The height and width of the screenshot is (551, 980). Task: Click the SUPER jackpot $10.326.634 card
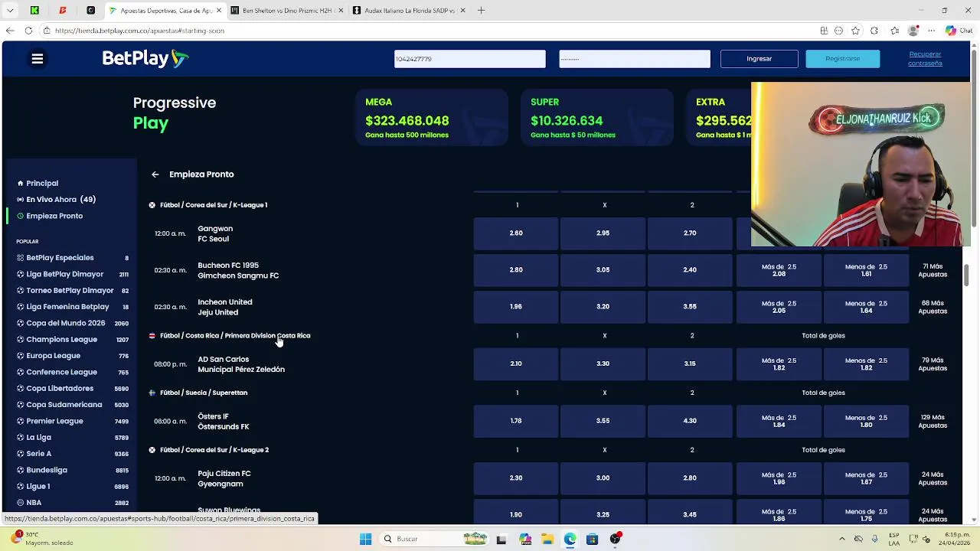(597, 118)
